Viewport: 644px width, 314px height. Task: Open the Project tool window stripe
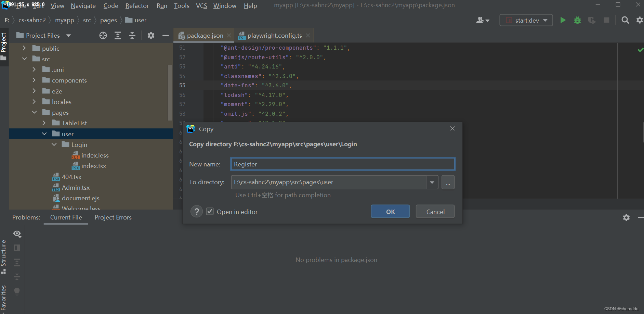pyautogui.click(x=4, y=47)
